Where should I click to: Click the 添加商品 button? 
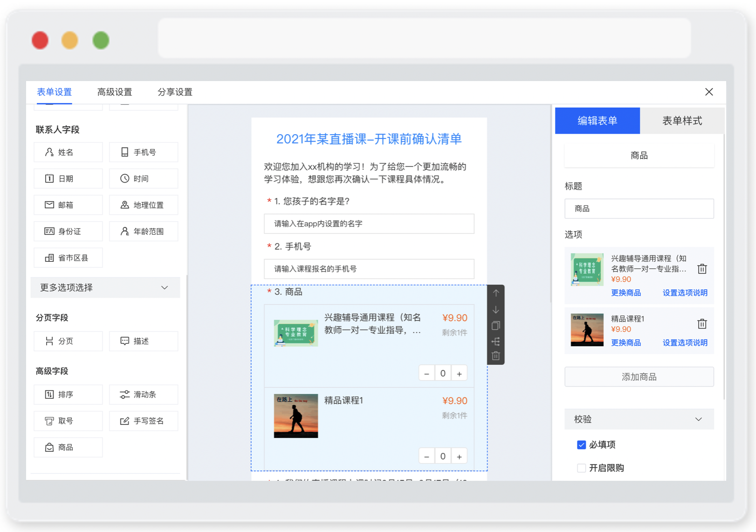[x=639, y=377]
